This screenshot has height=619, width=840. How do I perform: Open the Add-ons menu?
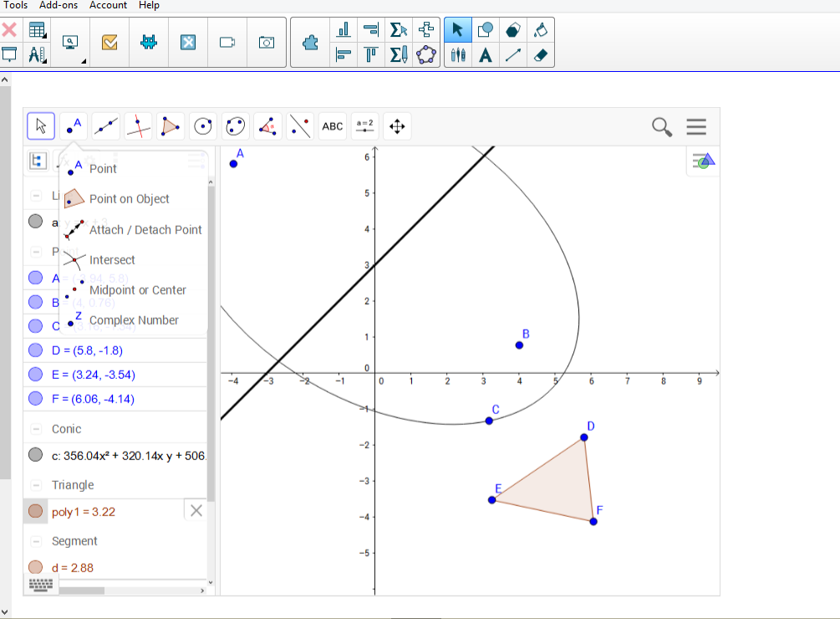tap(59, 5)
